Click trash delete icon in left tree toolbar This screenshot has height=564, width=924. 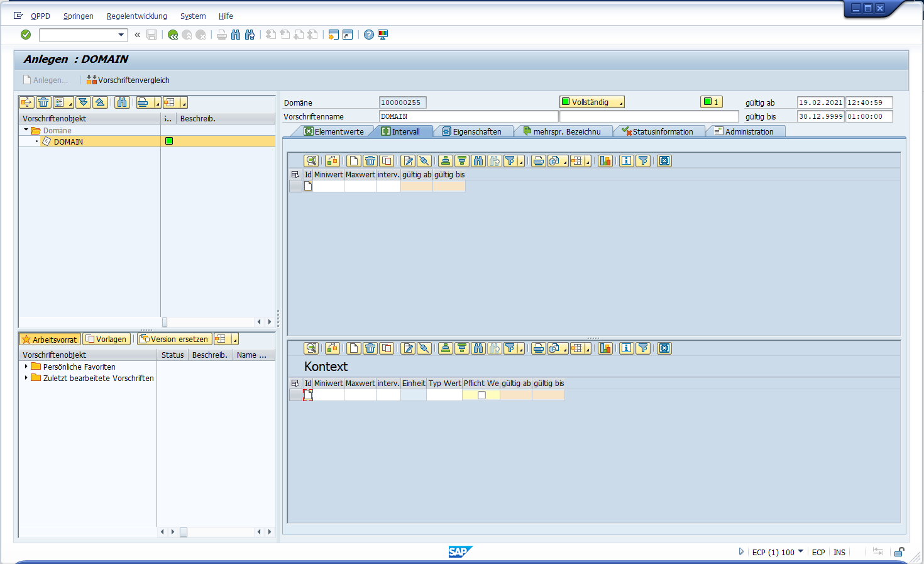(x=43, y=102)
